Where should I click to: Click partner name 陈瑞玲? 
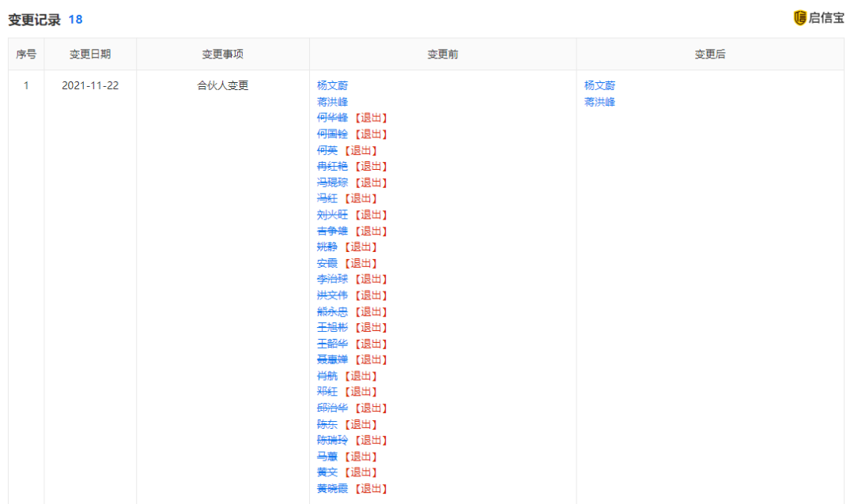(332, 440)
